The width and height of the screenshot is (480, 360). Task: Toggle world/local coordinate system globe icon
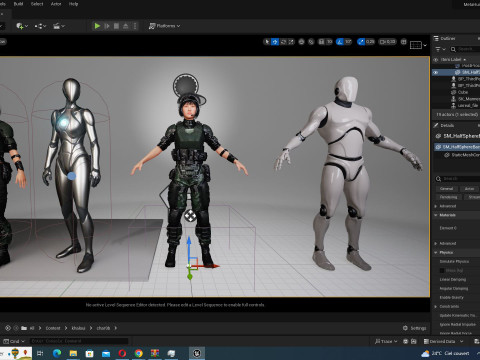(x=301, y=42)
